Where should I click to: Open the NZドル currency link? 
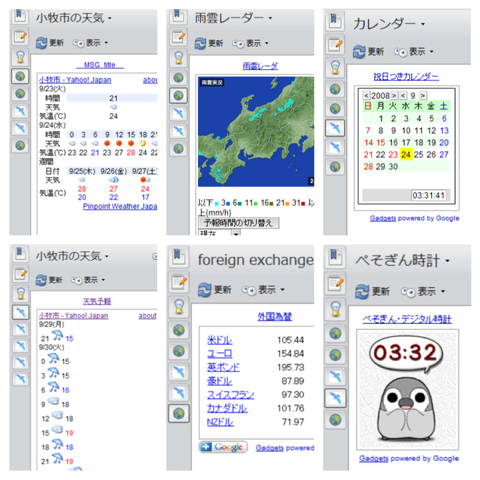[x=220, y=422]
